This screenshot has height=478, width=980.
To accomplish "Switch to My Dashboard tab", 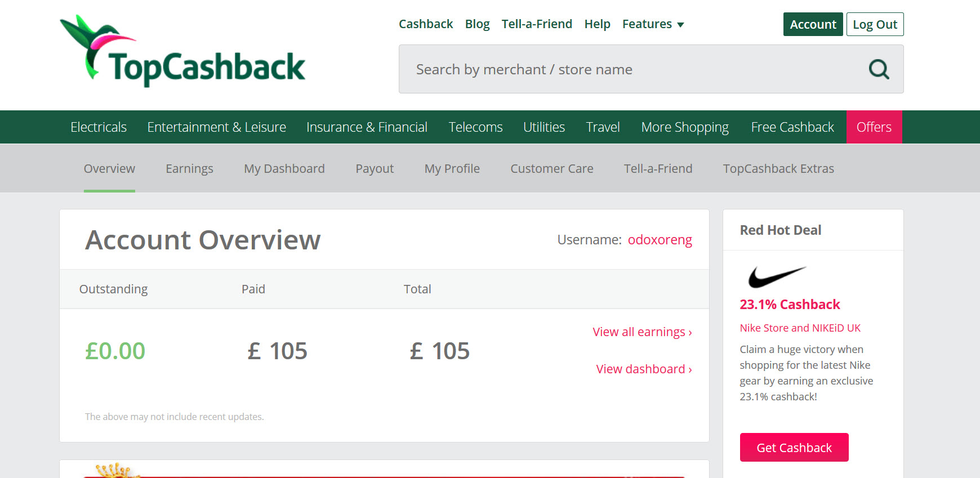I will click(x=284, y=169).
